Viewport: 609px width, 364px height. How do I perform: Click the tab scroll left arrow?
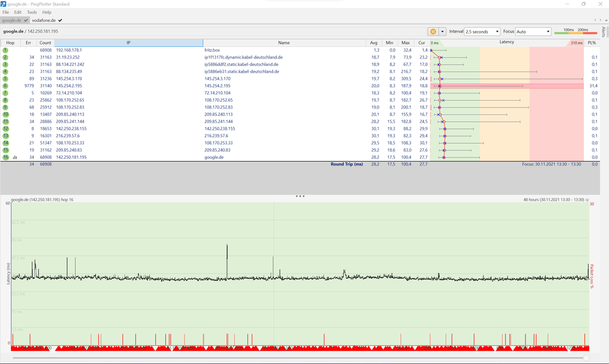(x=595, y=20)
